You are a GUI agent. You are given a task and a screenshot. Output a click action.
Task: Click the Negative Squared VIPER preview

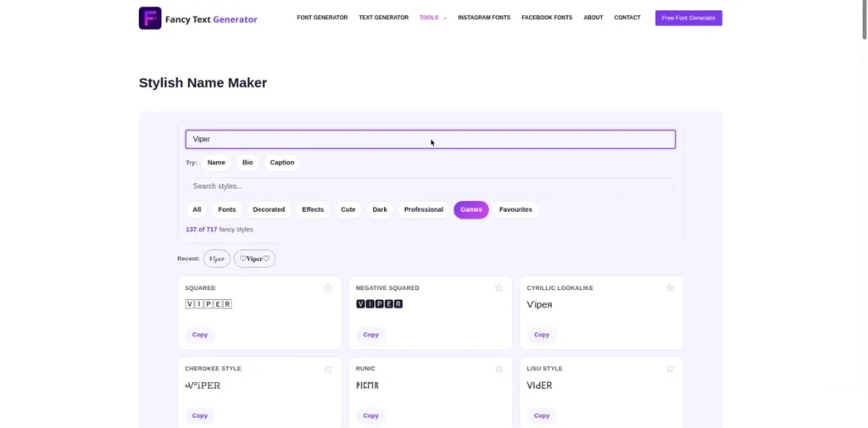(379, 304)
